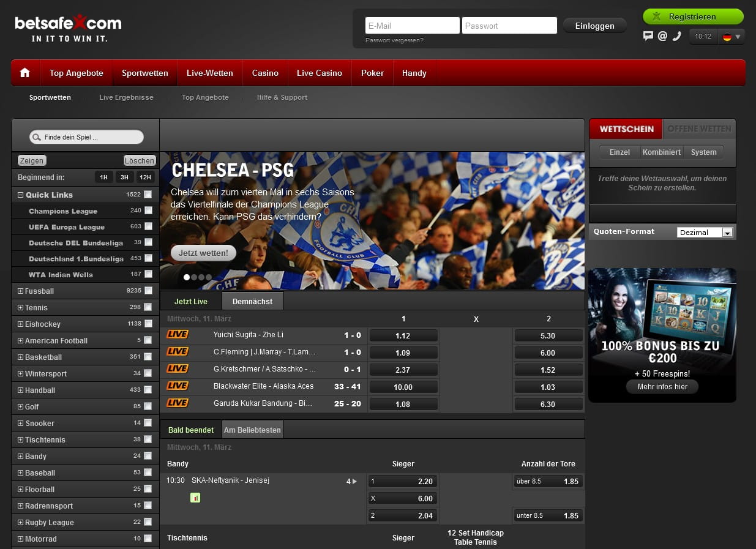The width and height of the screenshot is (756, 549).
Task: Select the fourth banner carousel dot
Action: click(x=209, y=277)
